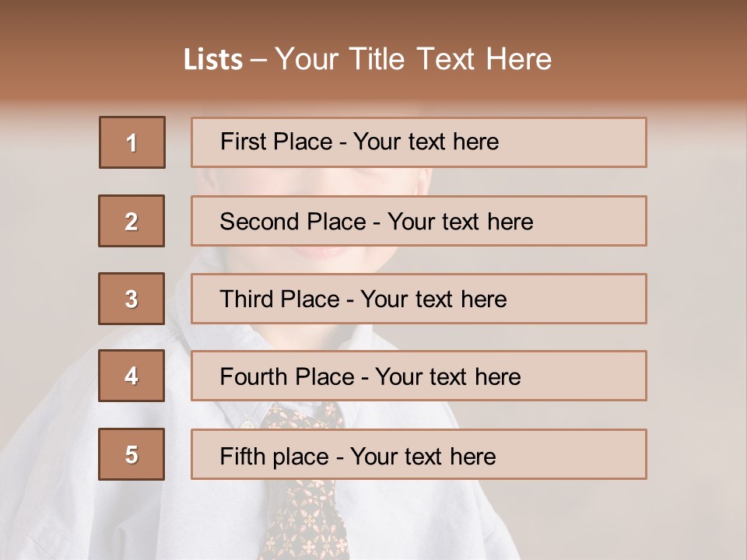Select the number 2 box
This screenshot has width=747, height=560.
[132, 221]
